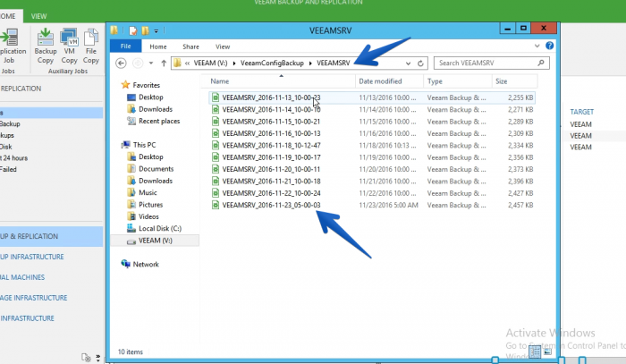Switch to the Home ribbon tab
The height and width of the screenshot is (364, 626).
158,47
